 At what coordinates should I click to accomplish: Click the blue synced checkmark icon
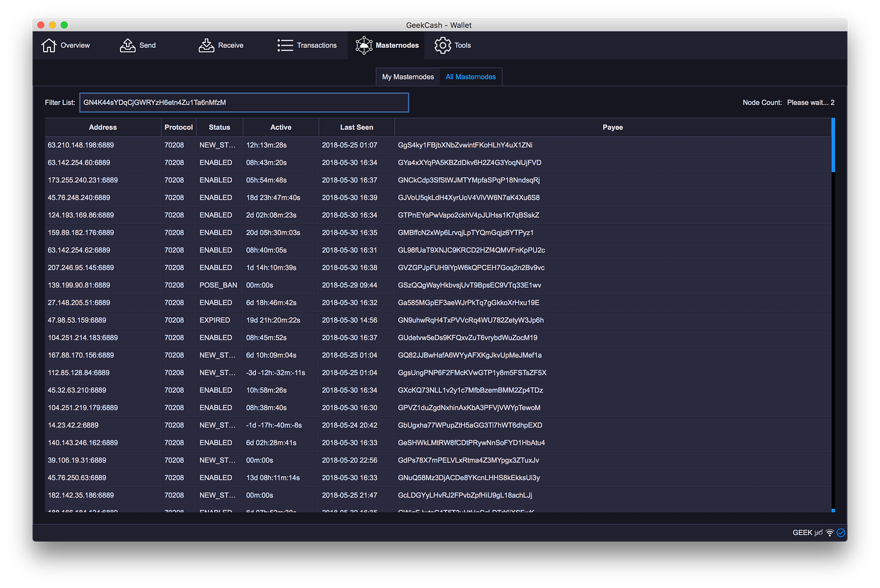(x=841, y=532)
